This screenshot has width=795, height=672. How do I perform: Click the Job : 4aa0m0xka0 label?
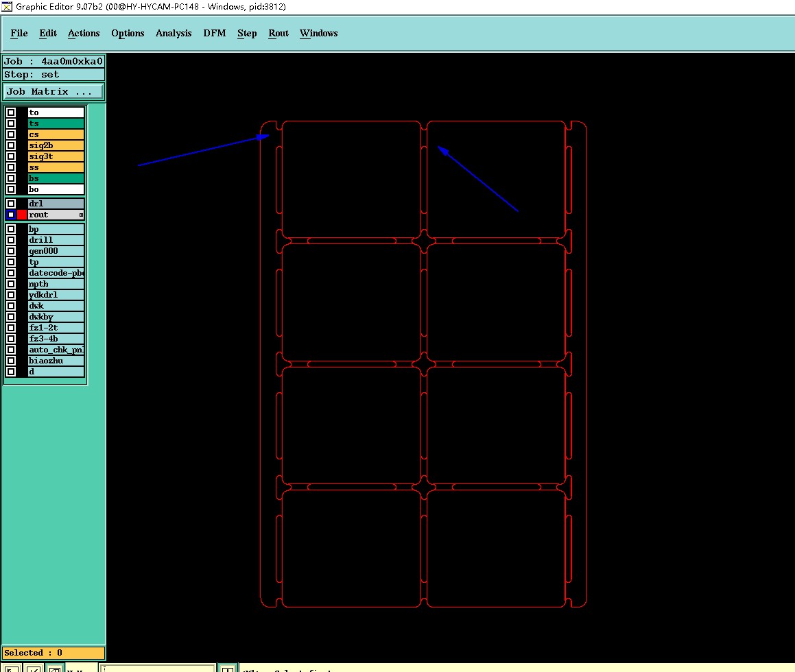54,61
